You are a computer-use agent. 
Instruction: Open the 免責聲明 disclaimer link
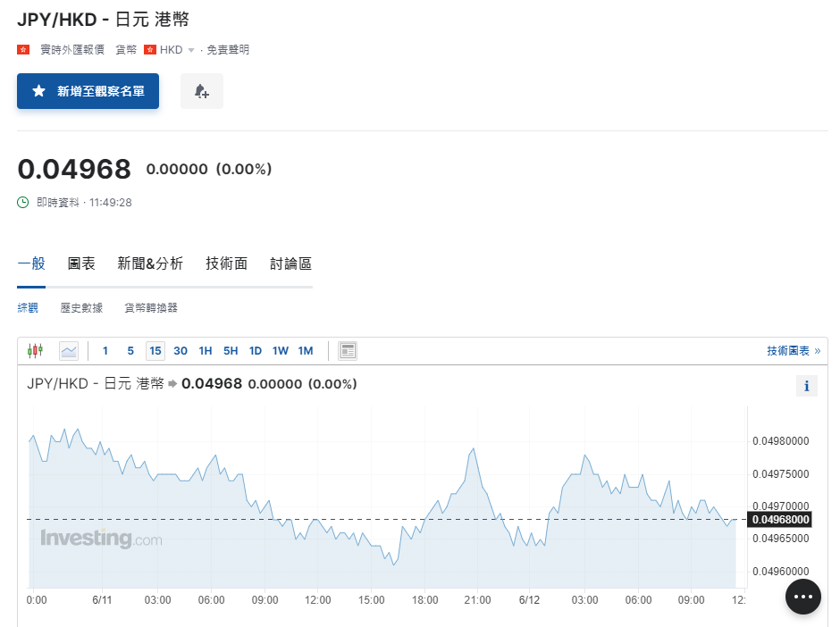(x=228, y=50)
